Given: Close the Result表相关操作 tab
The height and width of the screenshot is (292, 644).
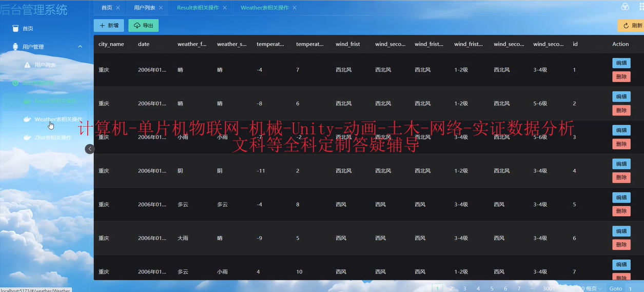Looking at the screenshot, I should pos(225,8).
